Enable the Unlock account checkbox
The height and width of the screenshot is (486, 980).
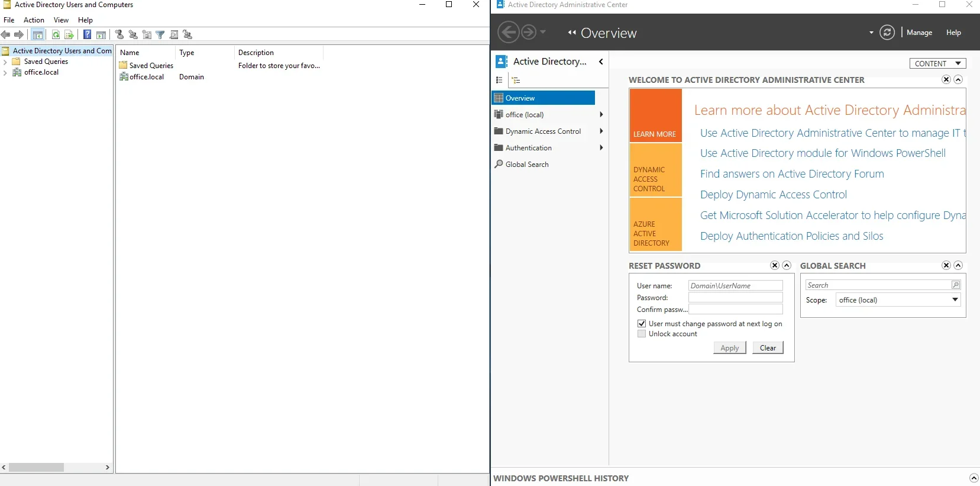[642, 334]
